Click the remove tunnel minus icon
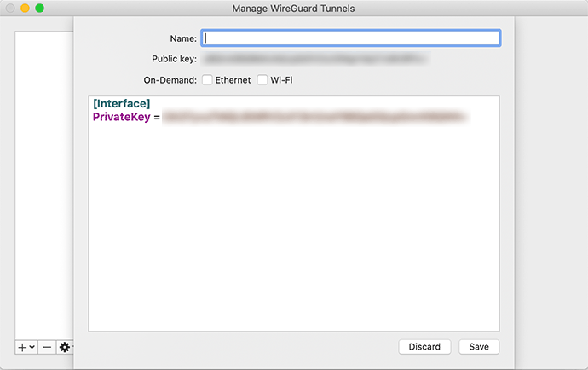 click(x=47, y=348)
